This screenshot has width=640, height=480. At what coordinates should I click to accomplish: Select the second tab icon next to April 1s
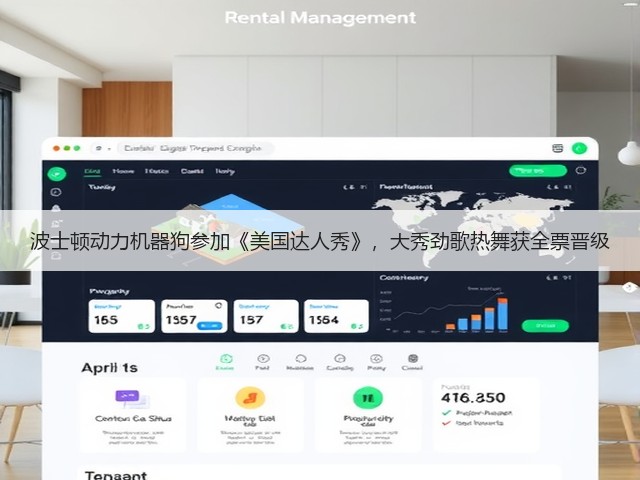tap(263, 359)
